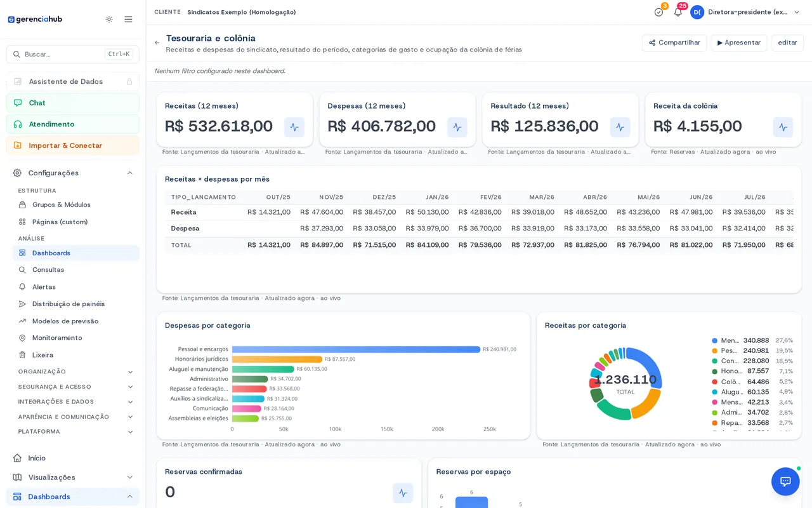Go to Início in the sidebar
The width and height of the screenshot is (812, 508).
point(73,458)
